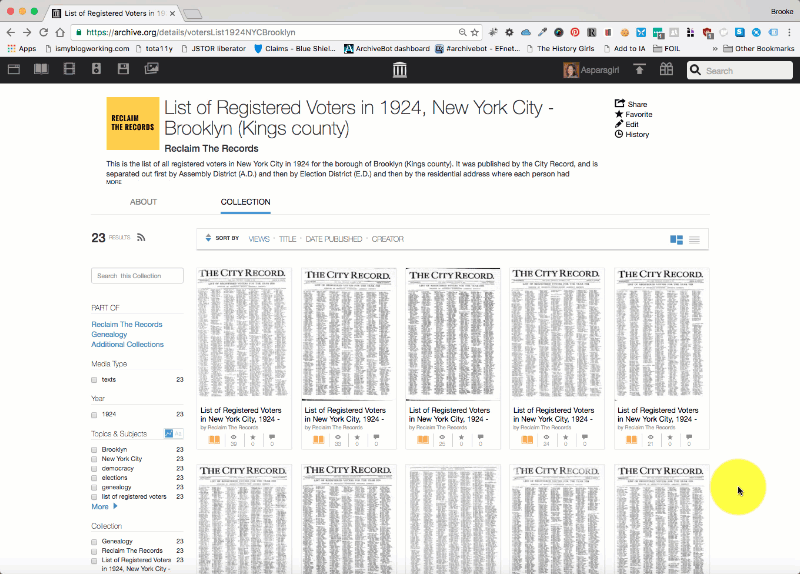Switch to the ABOUT tab
The image size is (800, 574).
[143, 202]
